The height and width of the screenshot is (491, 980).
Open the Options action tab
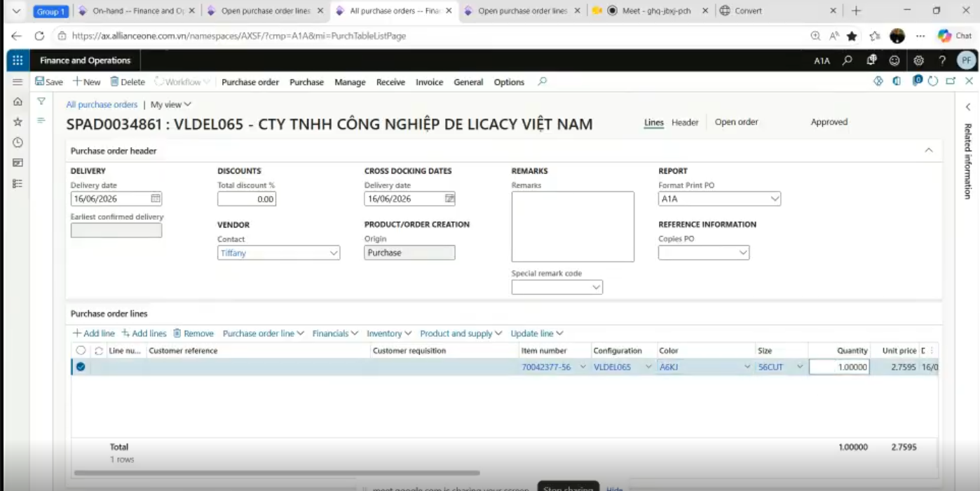click(509, 82)
